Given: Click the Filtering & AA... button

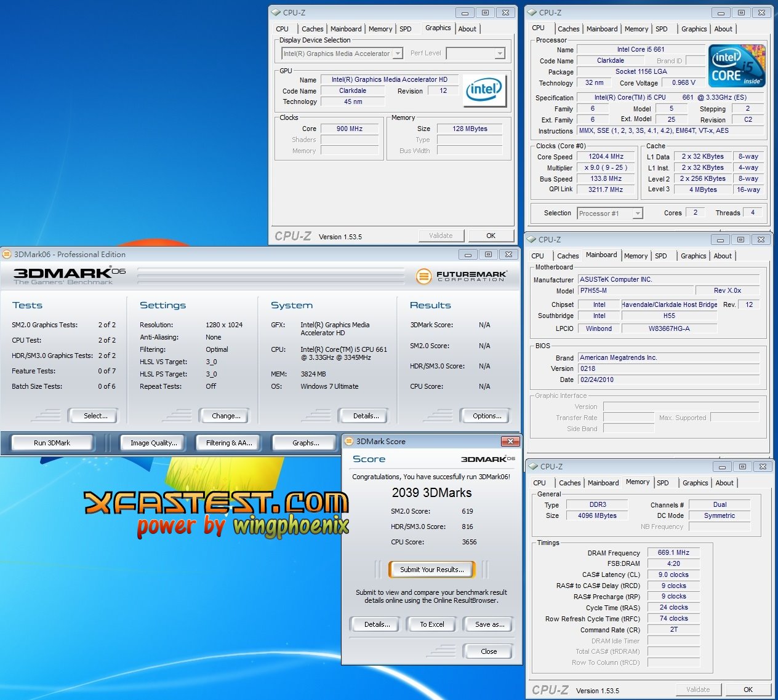Looking at the screenshot, I should 229,443.
